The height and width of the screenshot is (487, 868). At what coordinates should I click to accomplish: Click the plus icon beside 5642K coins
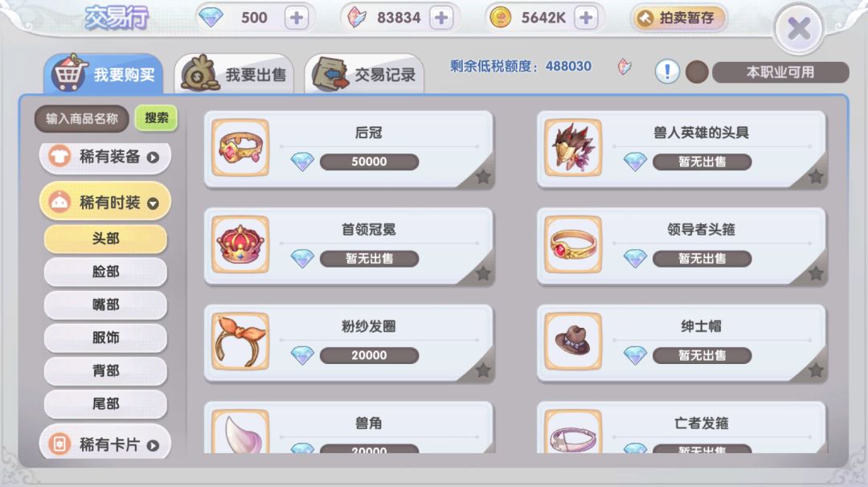click(586, 18)
